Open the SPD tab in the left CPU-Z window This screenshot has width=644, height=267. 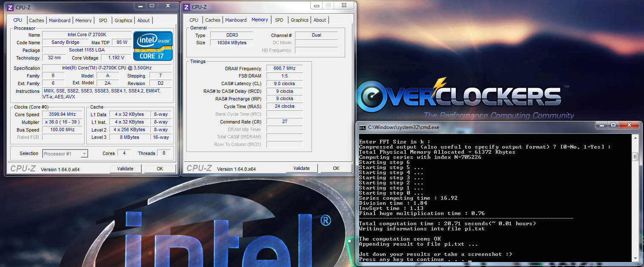coord(103,20)
